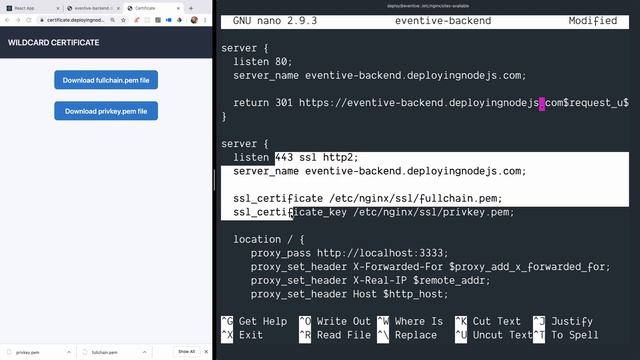Screen dimensions: 640x360
Task: Click the first server_name line in nano
Action: (380, 76)
